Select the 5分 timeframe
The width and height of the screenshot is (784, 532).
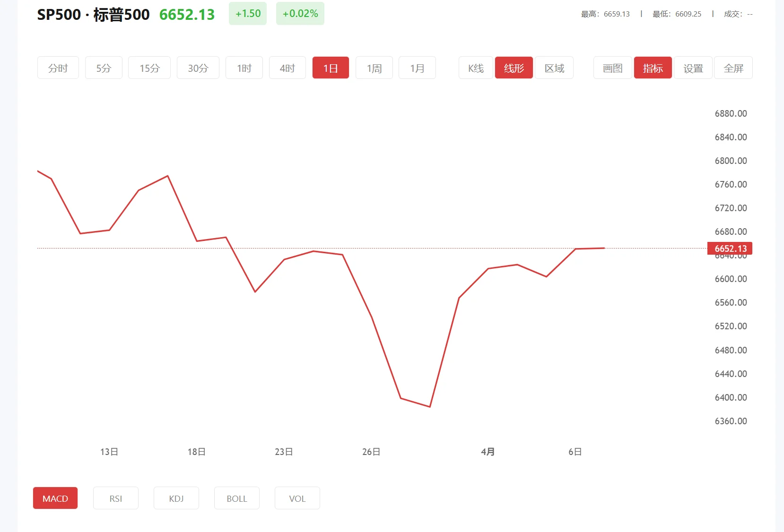pos(104,68)
